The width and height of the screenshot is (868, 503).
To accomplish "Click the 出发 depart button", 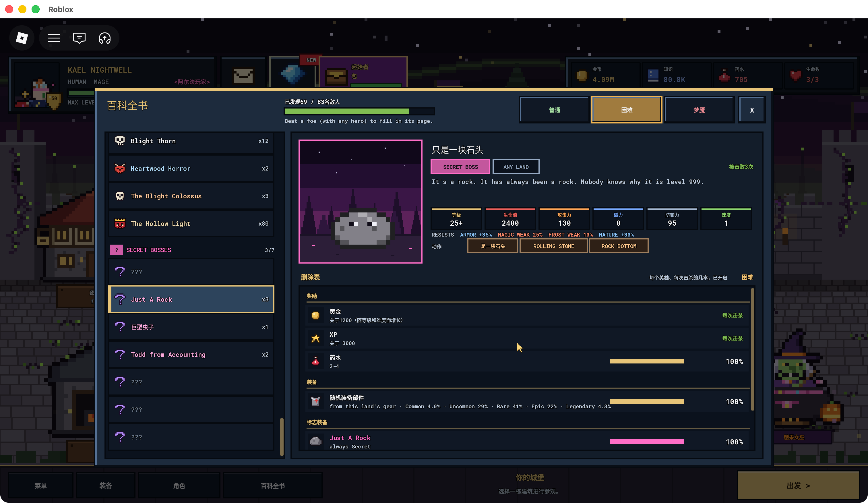I will (798, 485).
